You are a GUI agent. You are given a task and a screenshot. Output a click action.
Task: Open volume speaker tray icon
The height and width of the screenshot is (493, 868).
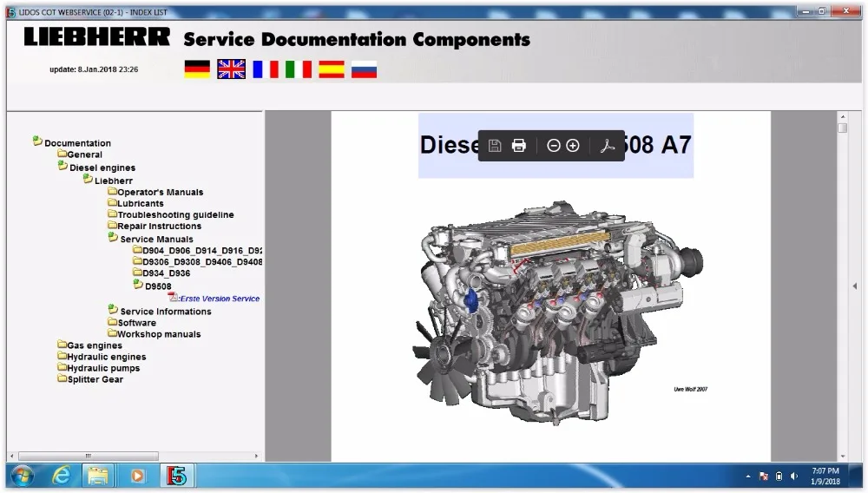tap(794, 476)
